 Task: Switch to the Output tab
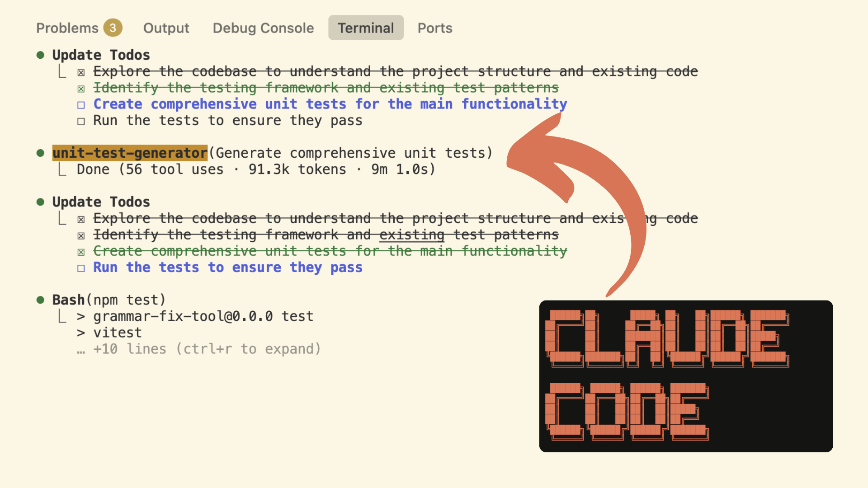tap(166, 28)
